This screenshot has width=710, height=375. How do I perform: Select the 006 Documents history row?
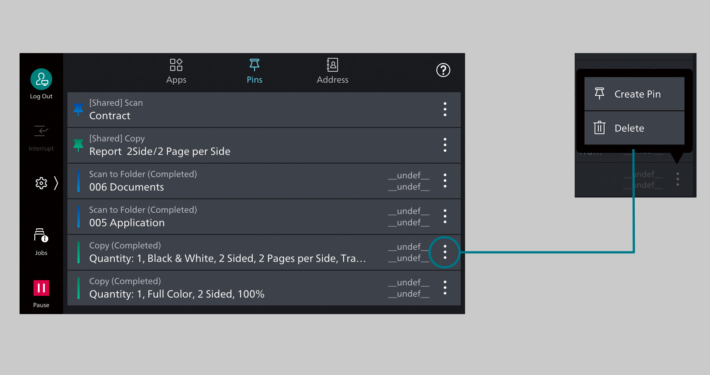[264, 181]
